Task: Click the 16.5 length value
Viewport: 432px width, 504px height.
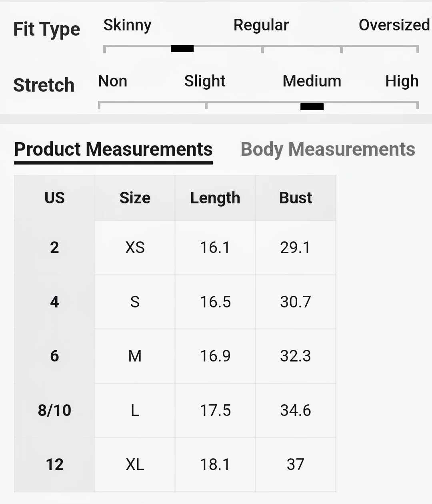Action: pyautogui.click(x=215, y=302)
